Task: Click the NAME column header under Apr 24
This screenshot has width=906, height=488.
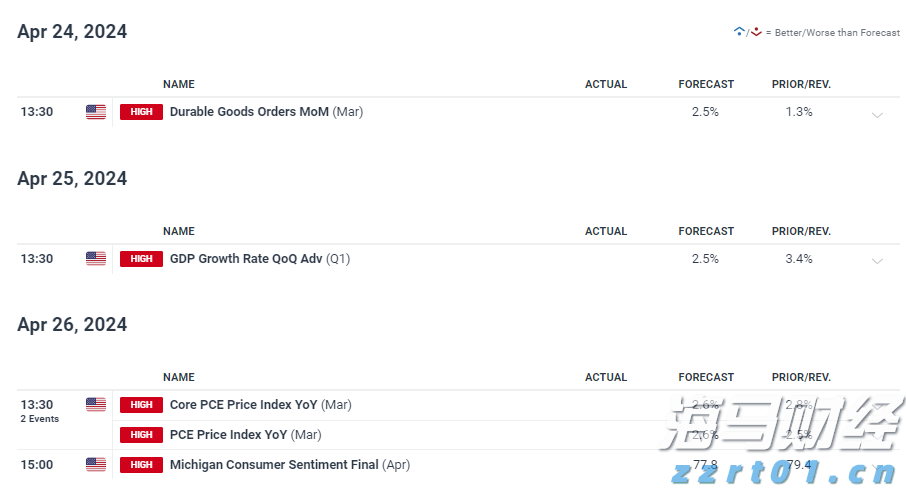Action: coord(179,85)
